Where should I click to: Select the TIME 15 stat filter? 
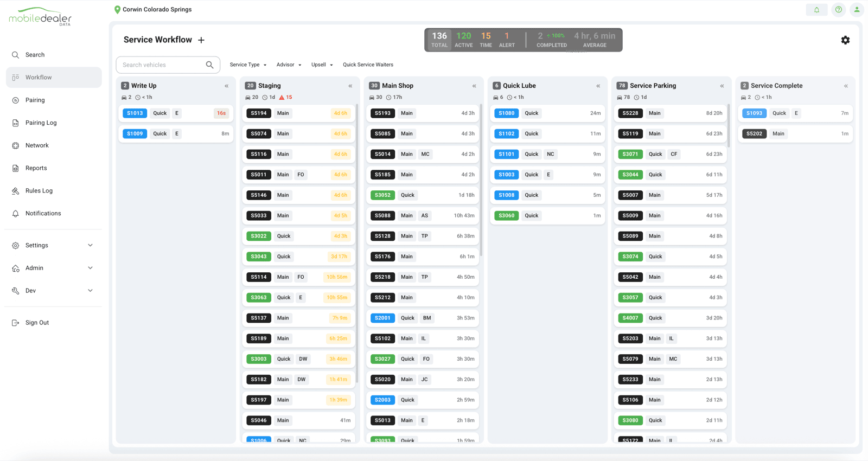[x=486, y=40]
